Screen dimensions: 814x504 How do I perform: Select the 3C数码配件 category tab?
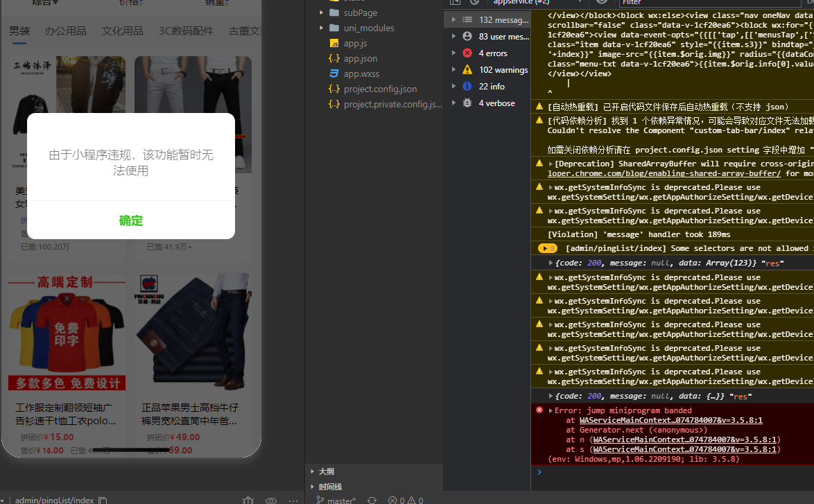click(186, 31)
